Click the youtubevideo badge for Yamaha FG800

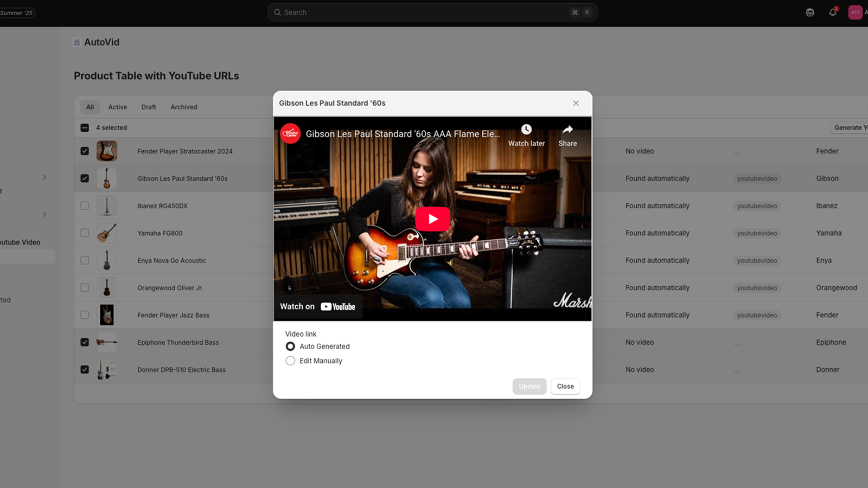756,233
